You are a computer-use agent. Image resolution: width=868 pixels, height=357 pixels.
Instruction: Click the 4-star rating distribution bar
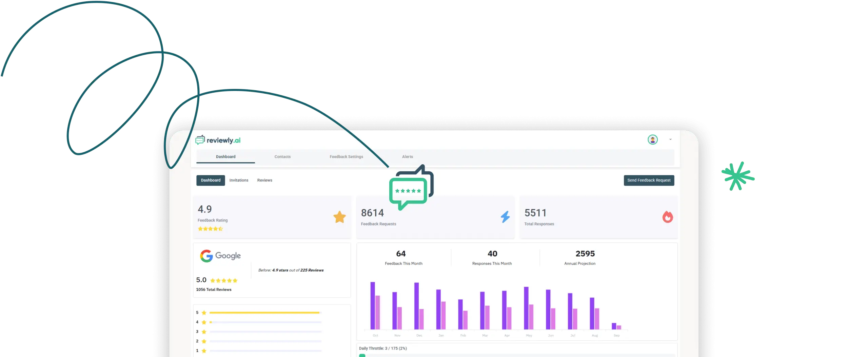click(x=265, y=322)
